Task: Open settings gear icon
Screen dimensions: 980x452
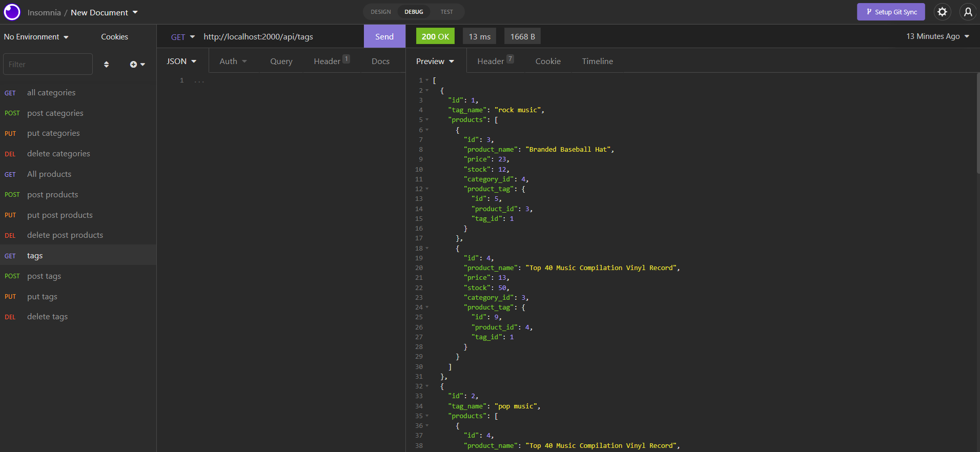Action: click(942, 12)
